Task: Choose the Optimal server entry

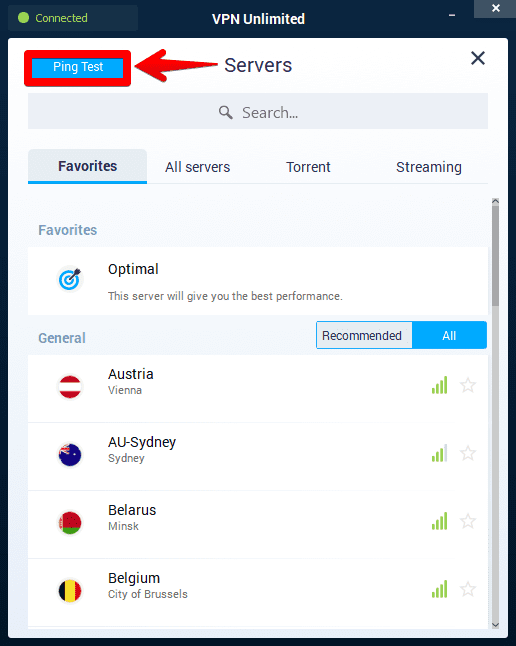Action: pyautogui.click(x=258, y=281)
